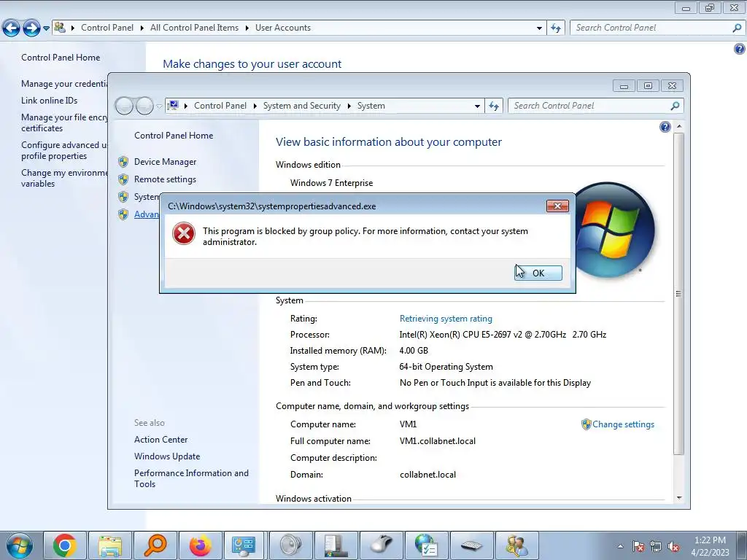Click Control Panel in User Accounts breadcrumb

pyautogui.click(x=107, y=28)
